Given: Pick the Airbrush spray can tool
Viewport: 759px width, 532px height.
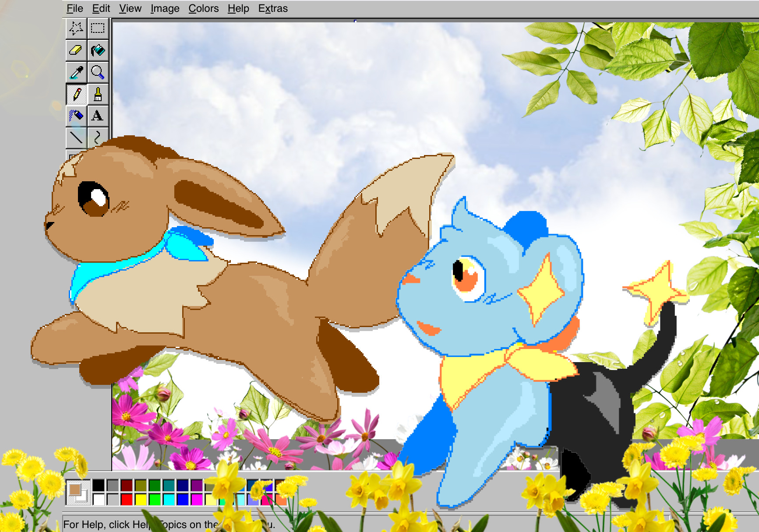Looking at the screenshot, I should tap(76, 116).
